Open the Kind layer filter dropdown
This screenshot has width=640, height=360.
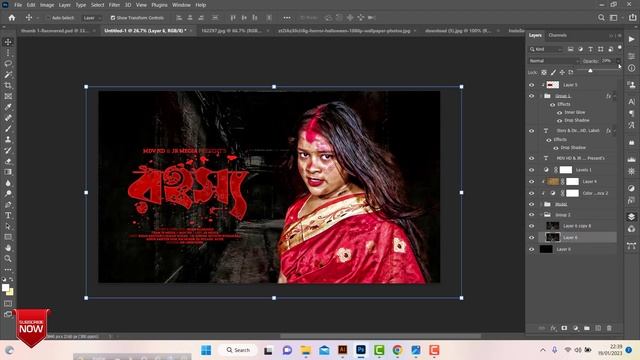(x=546, y=49)
